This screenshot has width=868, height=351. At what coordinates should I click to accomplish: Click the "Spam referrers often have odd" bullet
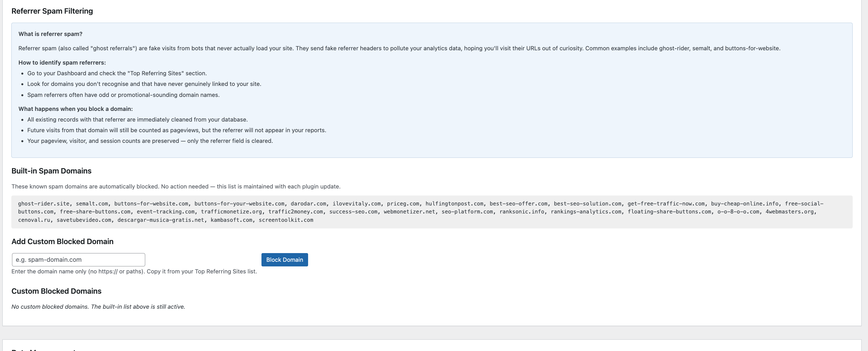pyautogui.click(x=123, y=95)
